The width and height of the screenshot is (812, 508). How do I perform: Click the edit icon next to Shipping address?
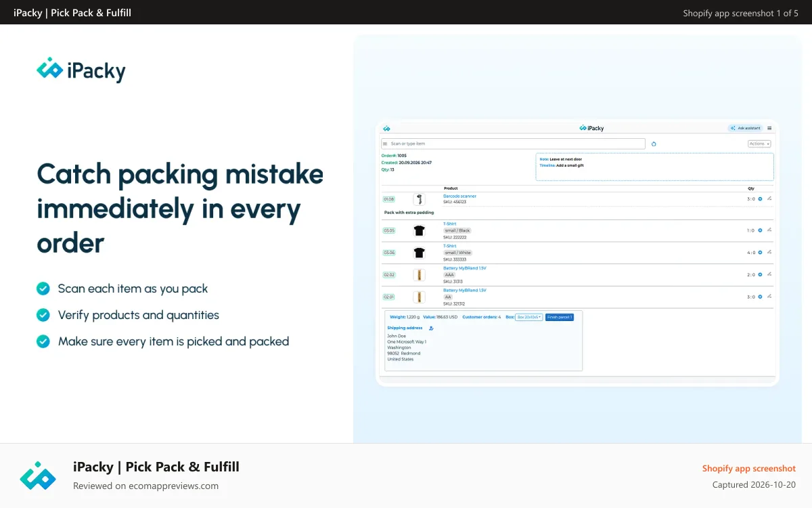tap(431, 328)
